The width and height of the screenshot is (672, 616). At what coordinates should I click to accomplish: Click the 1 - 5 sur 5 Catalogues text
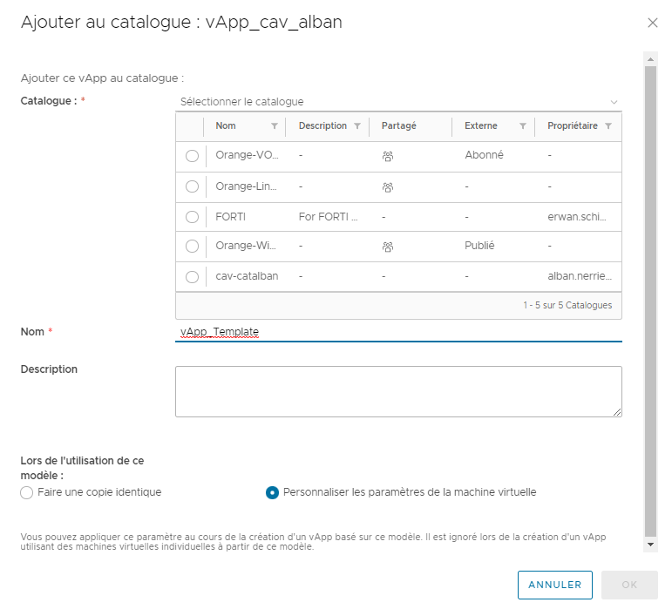[x=567, y=306]
